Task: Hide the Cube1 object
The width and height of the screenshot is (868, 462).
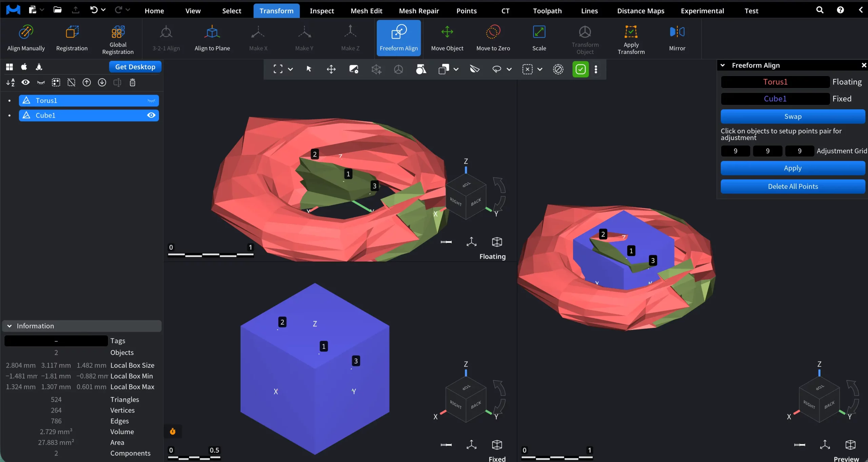Action: pos(152,115)
